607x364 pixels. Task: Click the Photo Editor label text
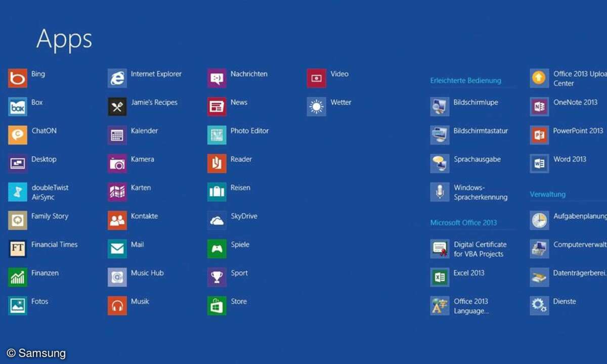click(x=249, y=131)
